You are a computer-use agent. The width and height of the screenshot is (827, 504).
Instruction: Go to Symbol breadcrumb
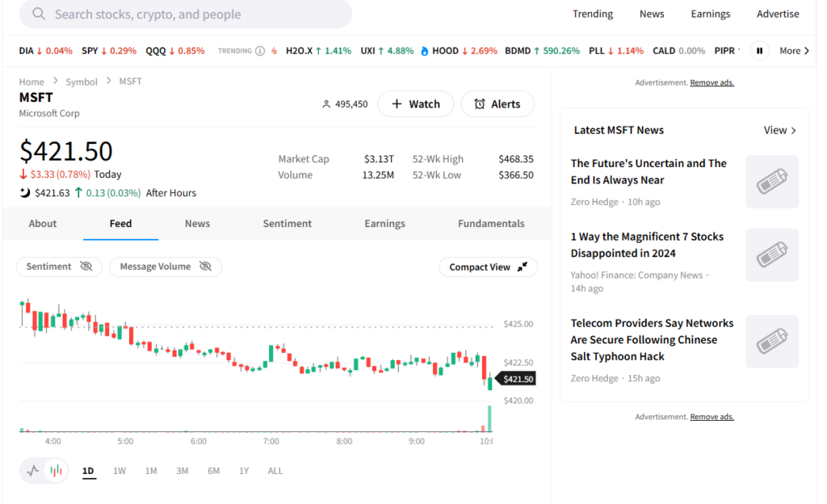tap(82, 82)
